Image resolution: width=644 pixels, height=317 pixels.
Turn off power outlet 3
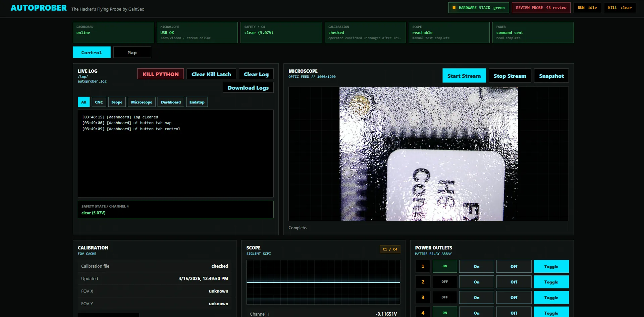coord(514,297)
